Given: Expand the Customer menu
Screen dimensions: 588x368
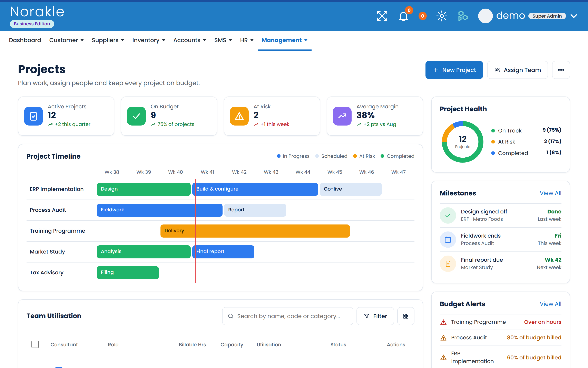Looking at the screenshot, I should [66, 40].
